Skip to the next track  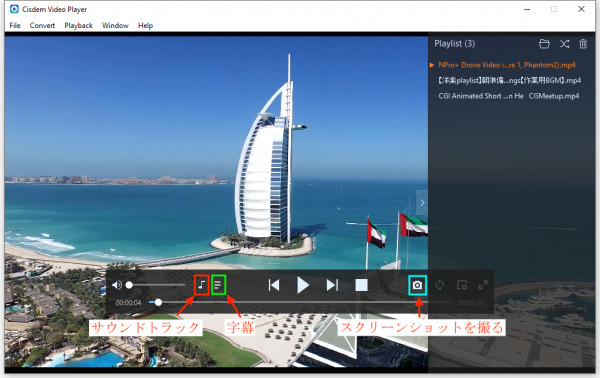click(x=332, y=285)
